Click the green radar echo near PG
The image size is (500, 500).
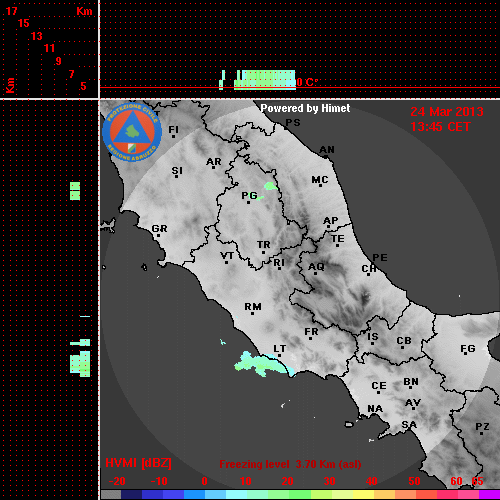(271, 186)
